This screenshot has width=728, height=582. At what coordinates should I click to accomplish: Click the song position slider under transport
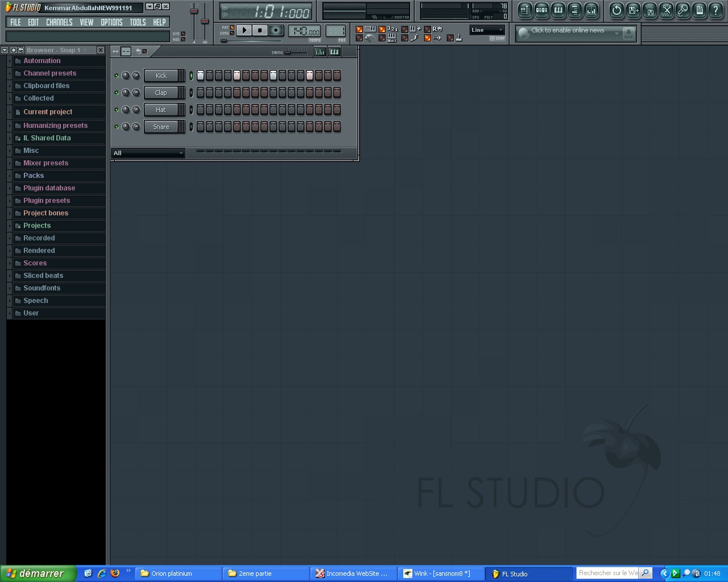point(251,41)
